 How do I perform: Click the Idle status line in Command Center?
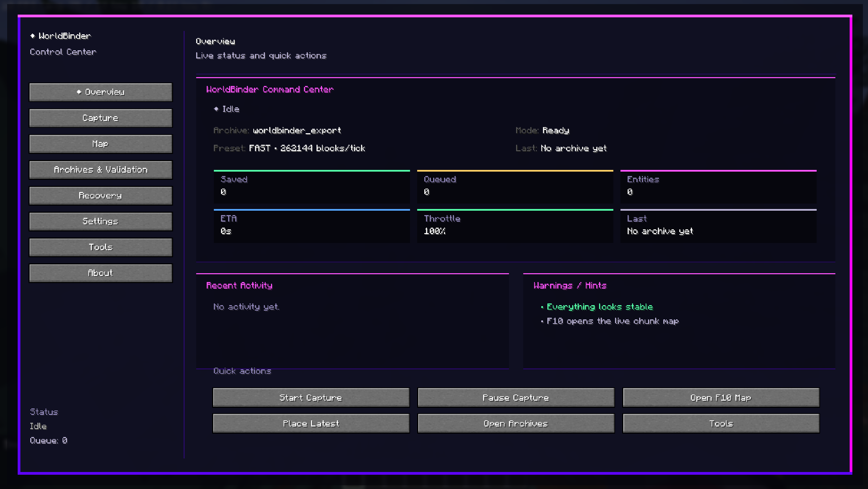(227, 109)
